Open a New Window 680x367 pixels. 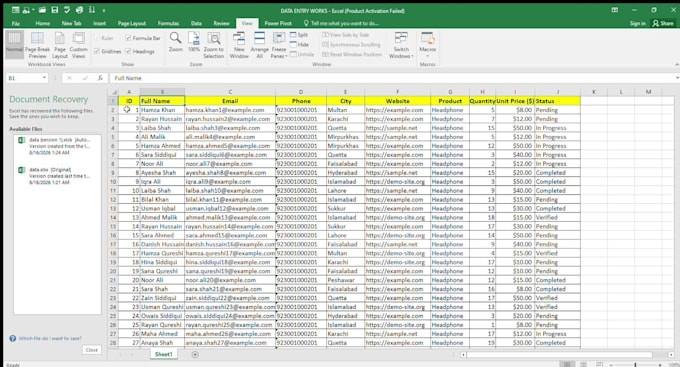point(239,46)
